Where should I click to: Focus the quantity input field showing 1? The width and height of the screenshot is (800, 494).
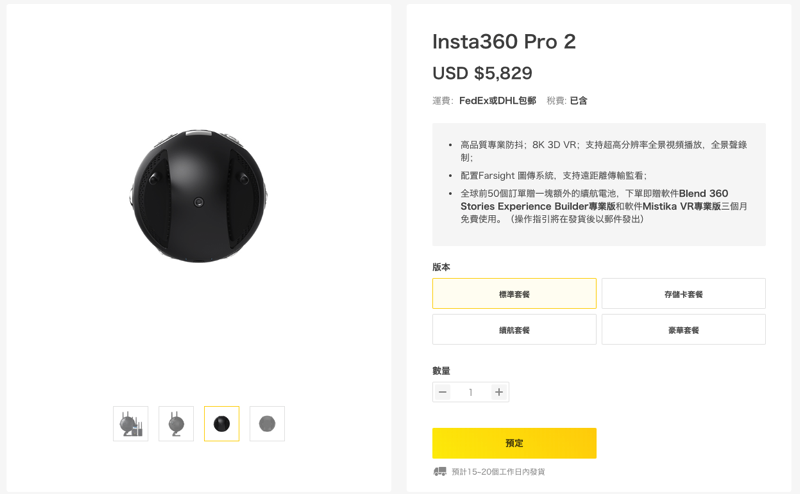(x=470, y=392)
